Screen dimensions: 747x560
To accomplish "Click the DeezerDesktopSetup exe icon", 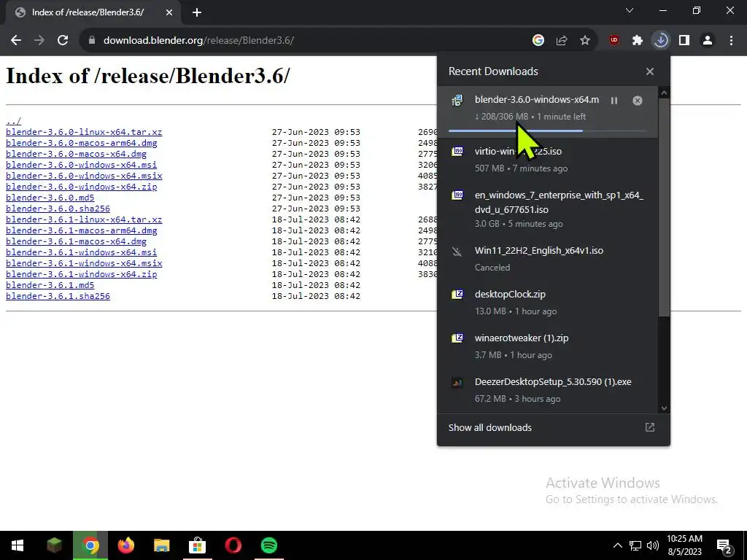I will (x=457, y=382).
